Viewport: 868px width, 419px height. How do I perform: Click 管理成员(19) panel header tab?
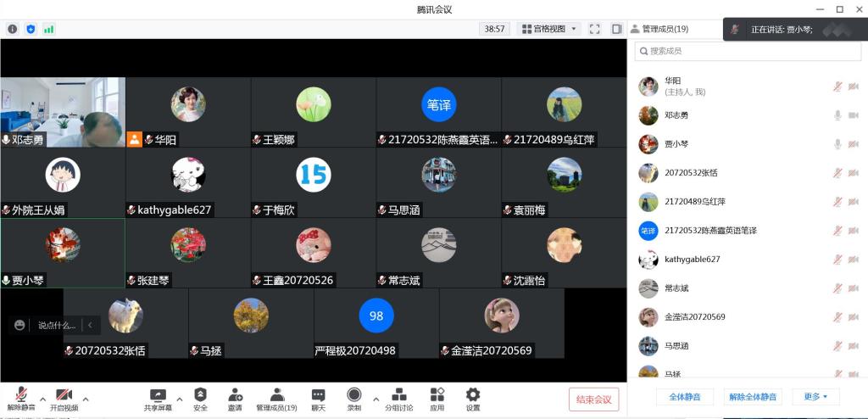tap(659, 29)
